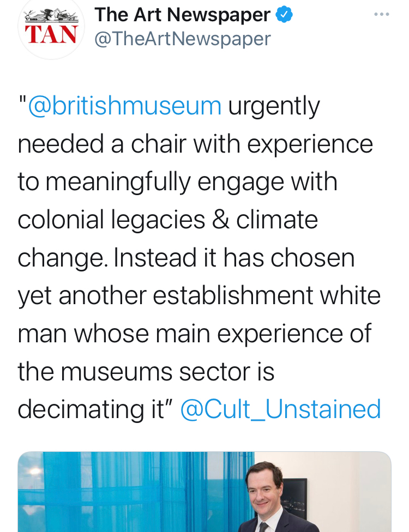Image resolution: width=409 pixels, height=532 pixels.
Task: Click the red TAN letters in logo
Action: [52, 34]
